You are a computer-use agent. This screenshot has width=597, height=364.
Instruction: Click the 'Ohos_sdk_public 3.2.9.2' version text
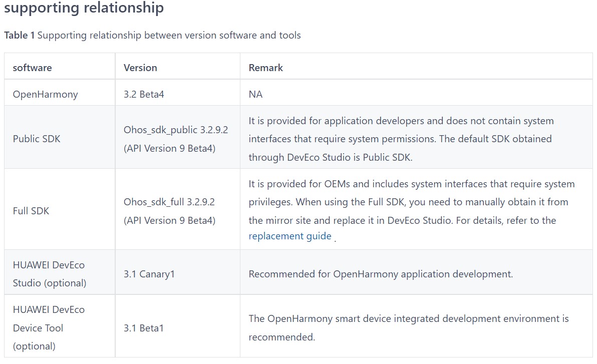[175, 130]
